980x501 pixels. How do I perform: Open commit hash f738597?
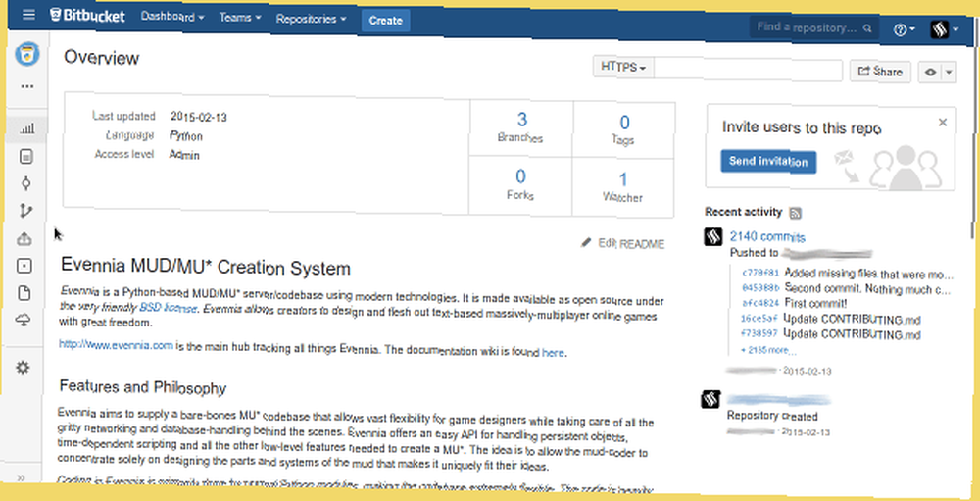[x=760, y=334]
